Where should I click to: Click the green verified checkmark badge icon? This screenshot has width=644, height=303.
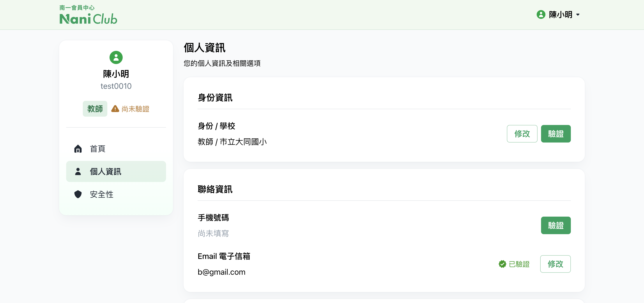pyautogui.click(x=502, y=264)
